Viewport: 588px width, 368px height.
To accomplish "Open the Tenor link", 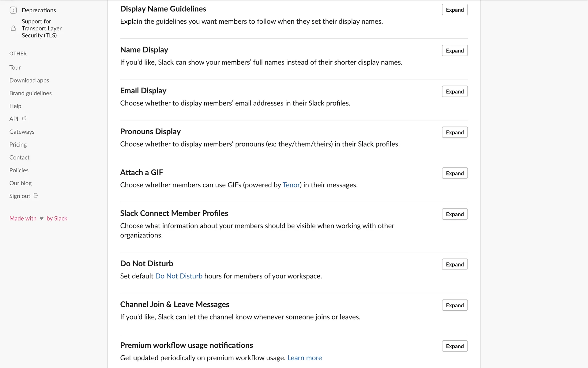I will pos(291,185).
